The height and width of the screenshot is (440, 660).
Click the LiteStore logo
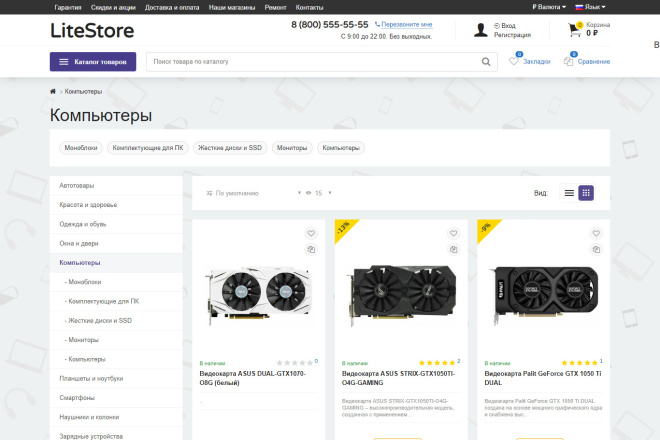pyautogui.click(x=92, y=31)
